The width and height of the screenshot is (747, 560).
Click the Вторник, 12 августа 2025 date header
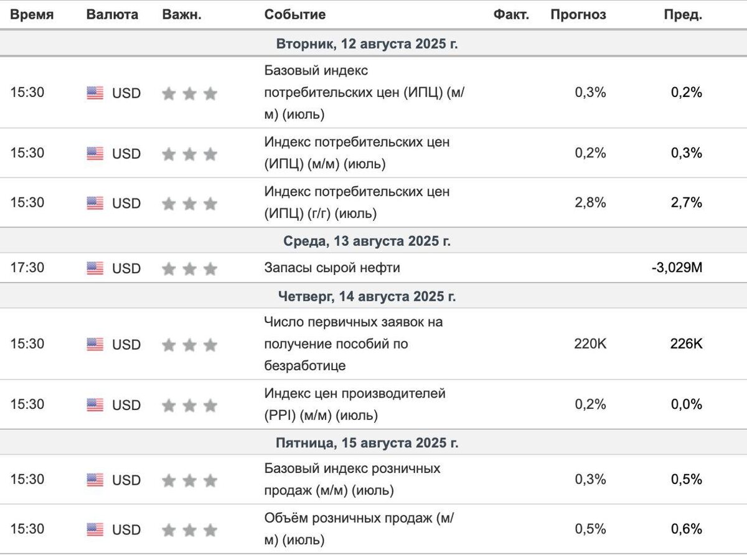367,44
